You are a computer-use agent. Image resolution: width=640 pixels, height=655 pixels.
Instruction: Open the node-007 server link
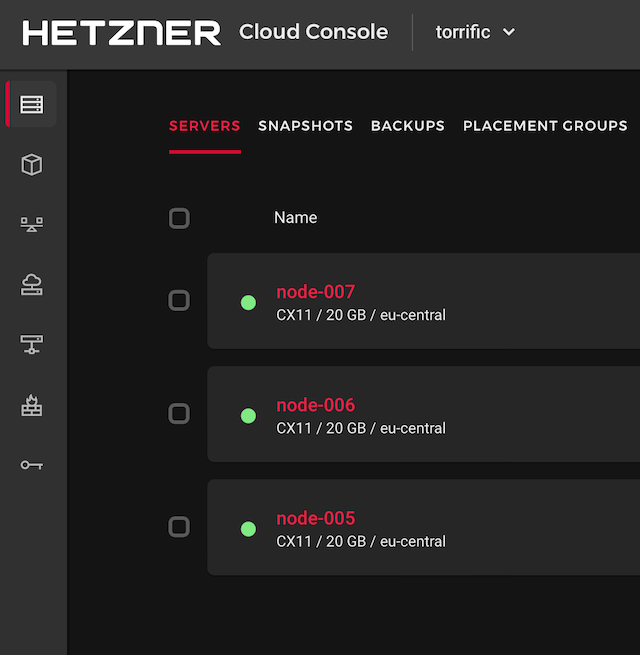[315, 292]
